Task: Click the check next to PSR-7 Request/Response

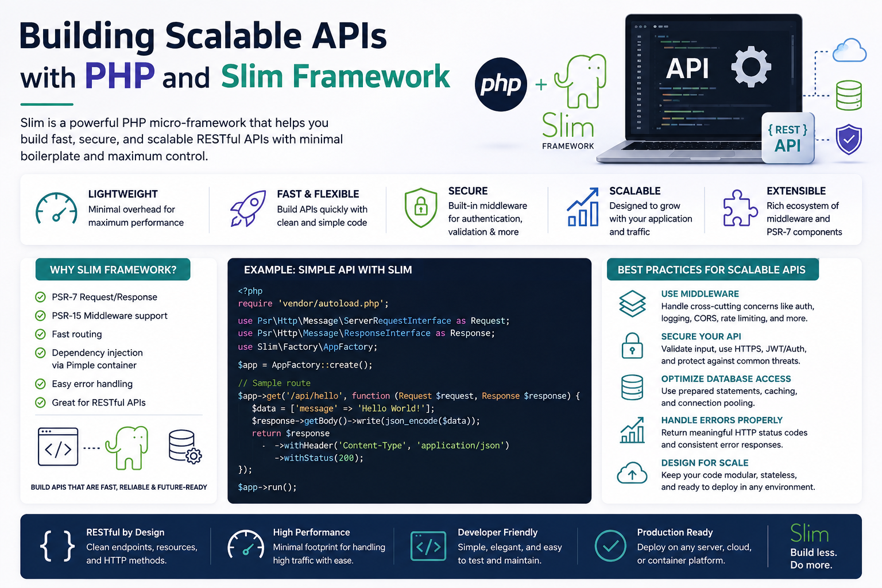Action: (x=40, y=297)
